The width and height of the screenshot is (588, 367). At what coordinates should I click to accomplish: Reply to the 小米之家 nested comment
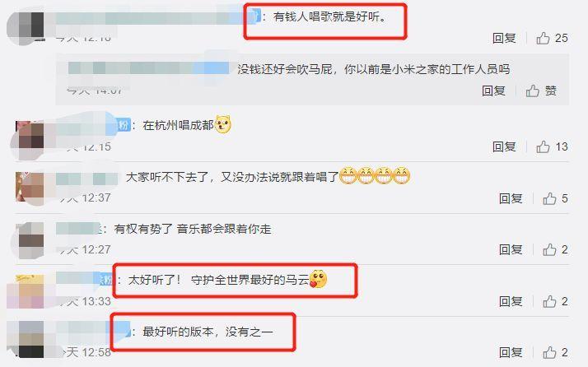493,91
